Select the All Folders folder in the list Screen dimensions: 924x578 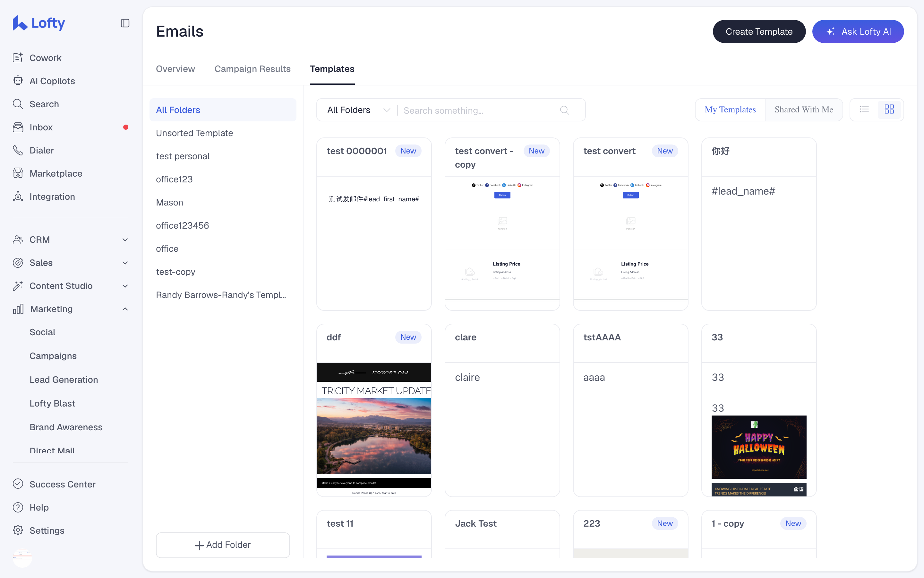(x=223, y=110)
